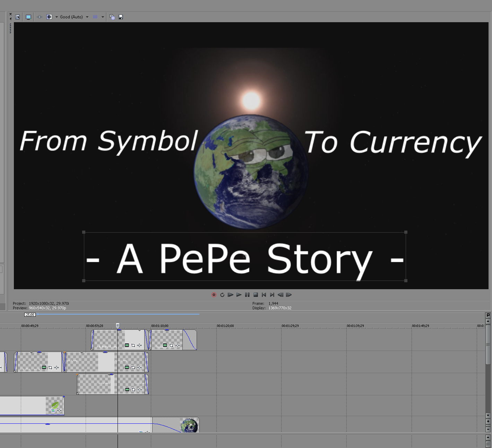
Task: Click the bottom-right selection handle of text box
Action: coord(406,281)
